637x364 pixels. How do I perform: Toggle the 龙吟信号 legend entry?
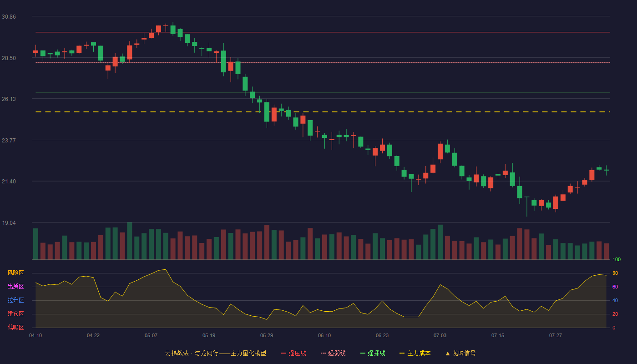(x=460, y=353)
